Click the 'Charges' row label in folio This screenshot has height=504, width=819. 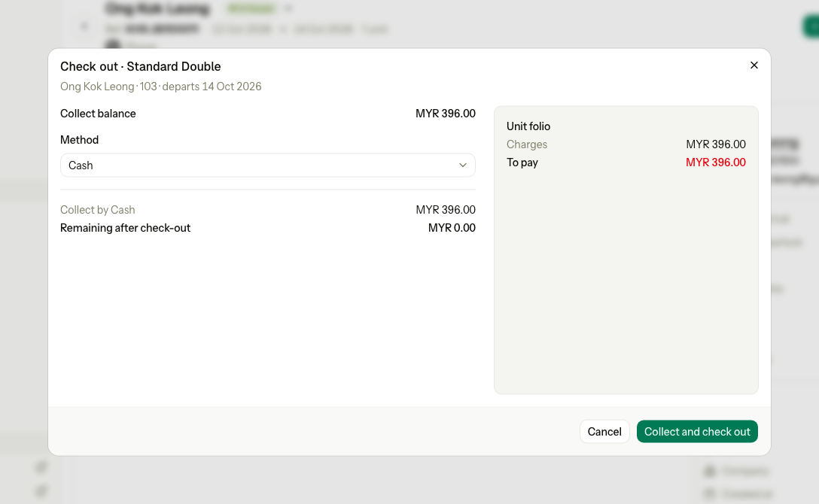click(526, 144)
